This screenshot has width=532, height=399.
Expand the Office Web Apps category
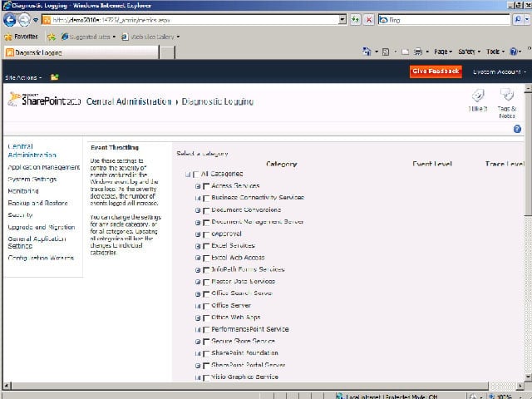click(198, 318)
